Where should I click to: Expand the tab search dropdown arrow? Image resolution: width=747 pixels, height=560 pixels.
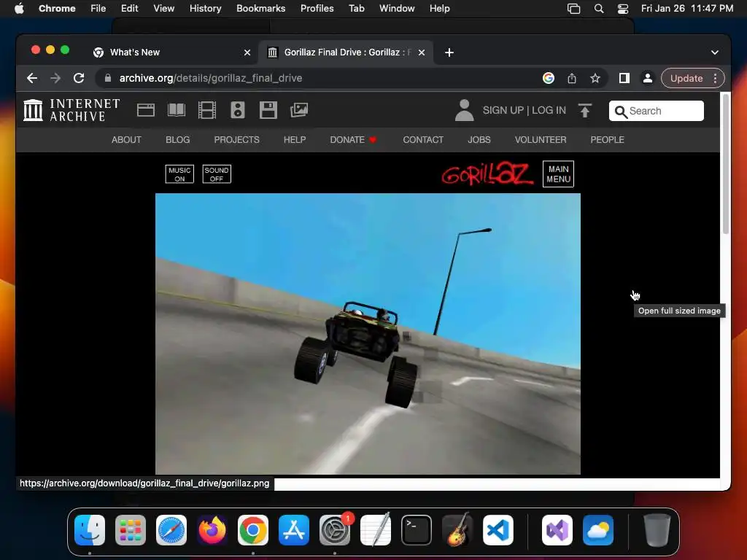click(x=715, y=52)
